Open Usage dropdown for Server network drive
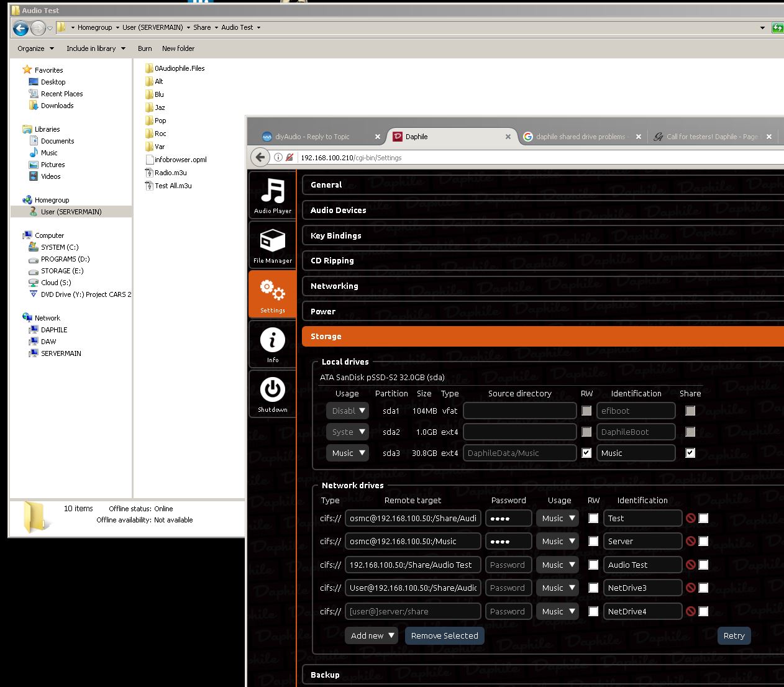 point(557,541)
